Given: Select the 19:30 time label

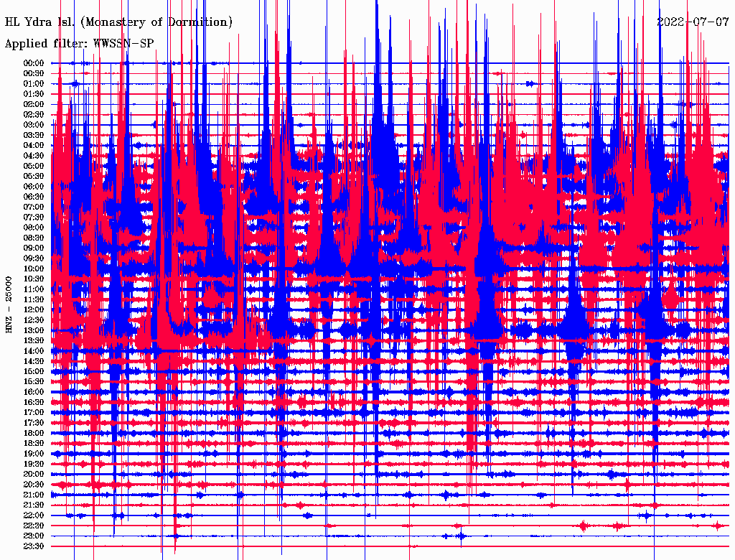Looking at the screenshot, I should tap(34, 464).
